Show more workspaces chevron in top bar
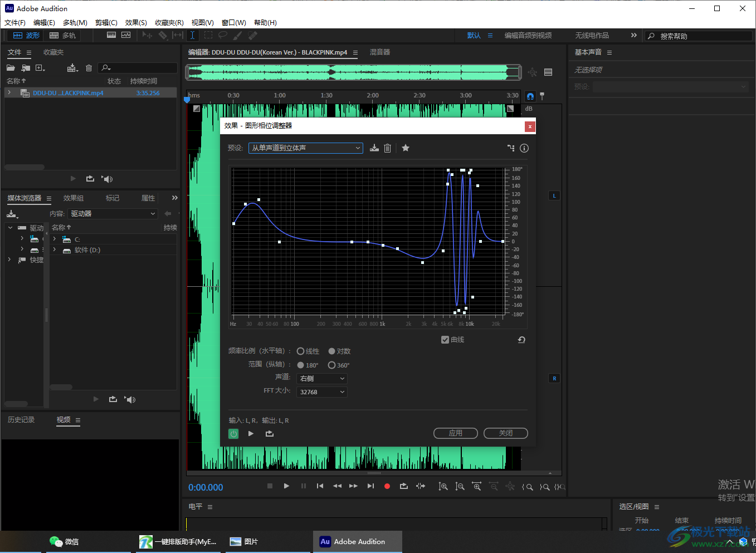The width and height of the screenshot is (756, 553). point(633,35)
